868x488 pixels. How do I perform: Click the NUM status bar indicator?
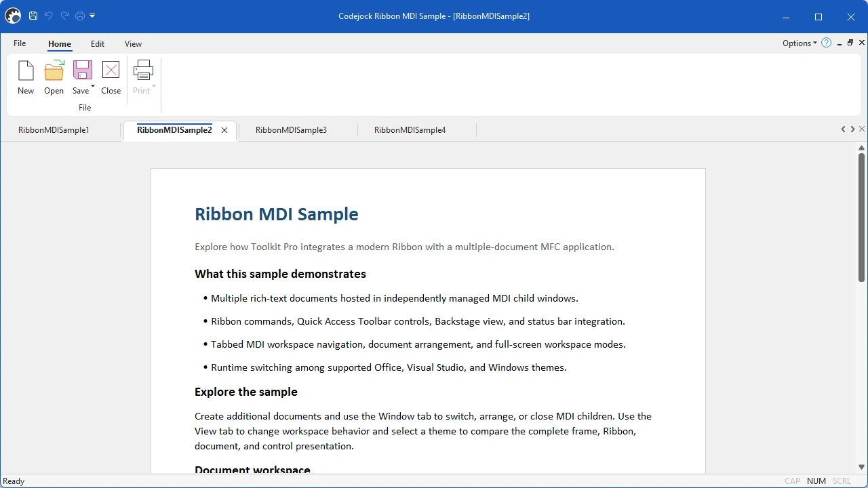coord(816,481)
